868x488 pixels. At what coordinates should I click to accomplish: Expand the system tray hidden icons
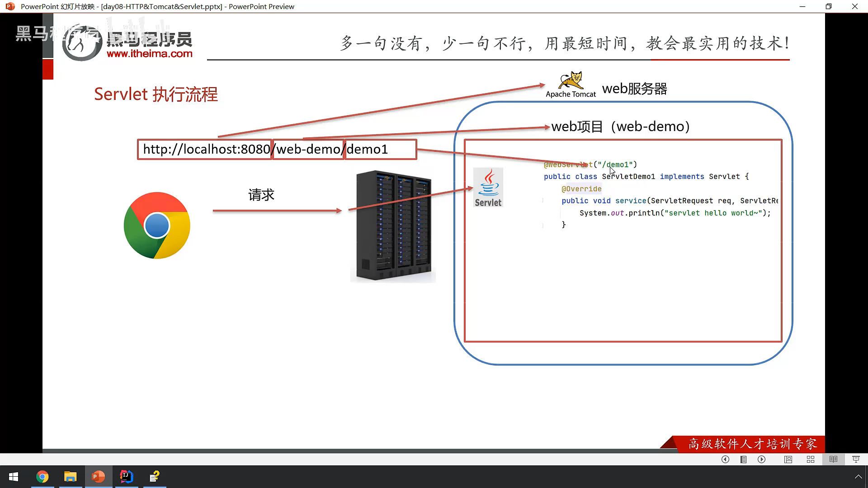[x=858, y=477]
